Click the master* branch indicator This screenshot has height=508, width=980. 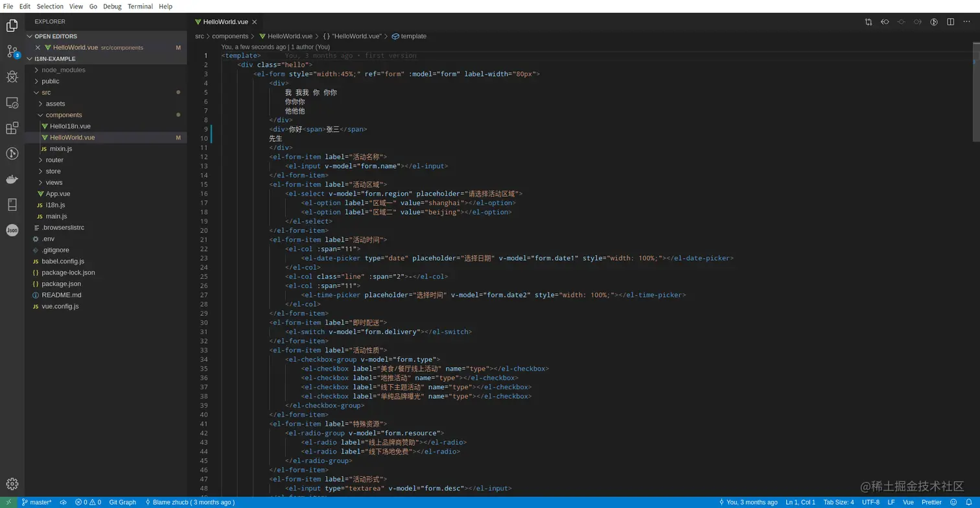[37, 502]
